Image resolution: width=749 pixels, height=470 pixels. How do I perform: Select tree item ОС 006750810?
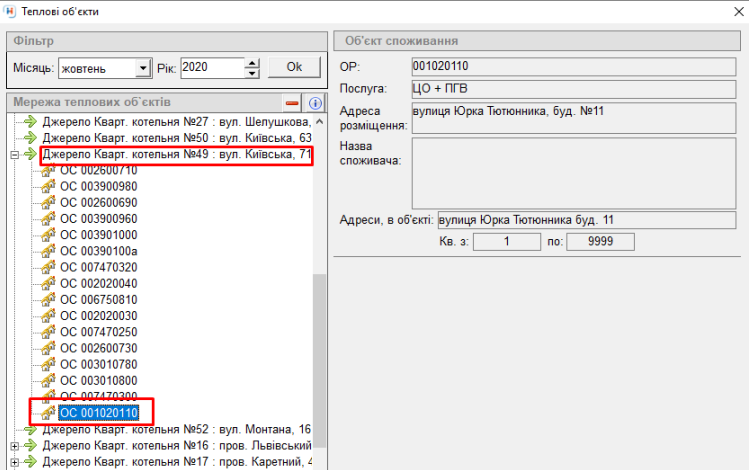coord(98,299)
